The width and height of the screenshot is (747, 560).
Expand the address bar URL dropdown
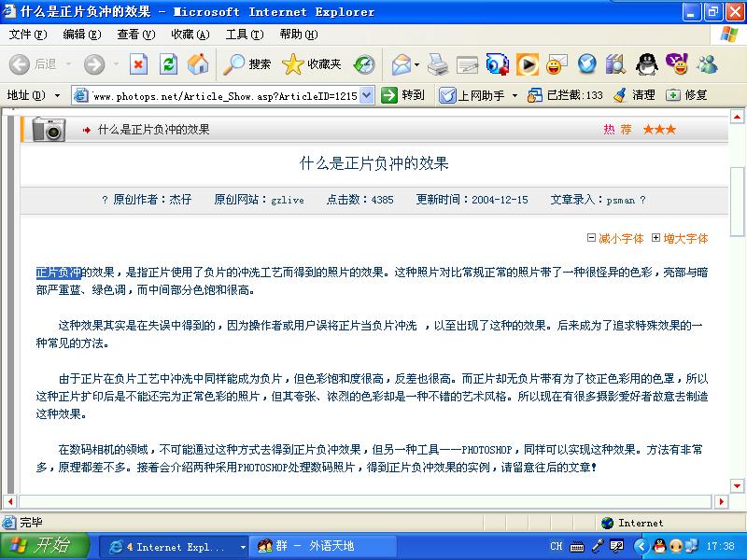click(366, 95)
